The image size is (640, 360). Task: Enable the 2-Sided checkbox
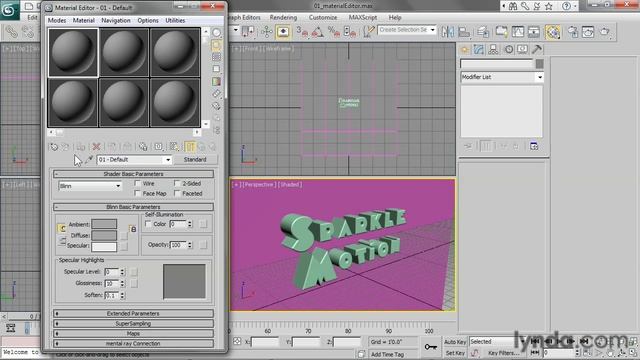[177, 183]
